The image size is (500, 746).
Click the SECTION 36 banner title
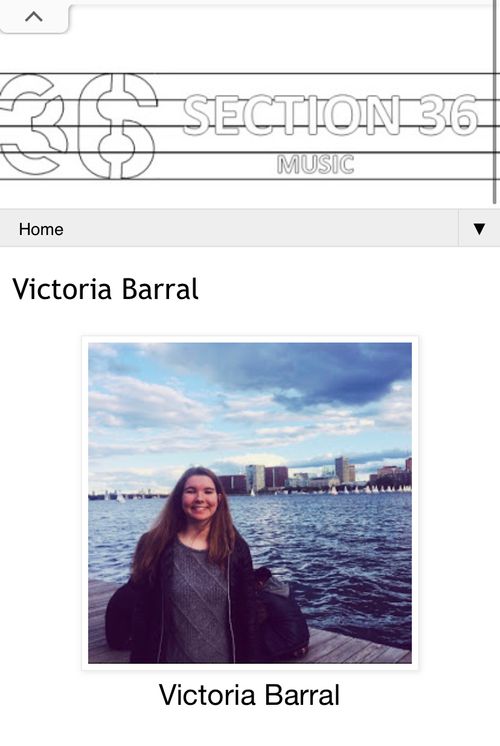pos(330,115)
